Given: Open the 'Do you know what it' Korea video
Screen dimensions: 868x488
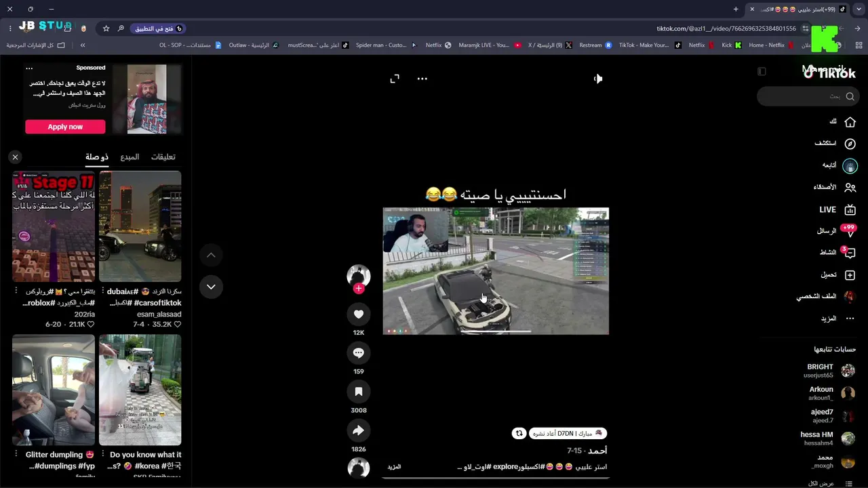Looking at the screenshot, I should click(x=140, y=390).
